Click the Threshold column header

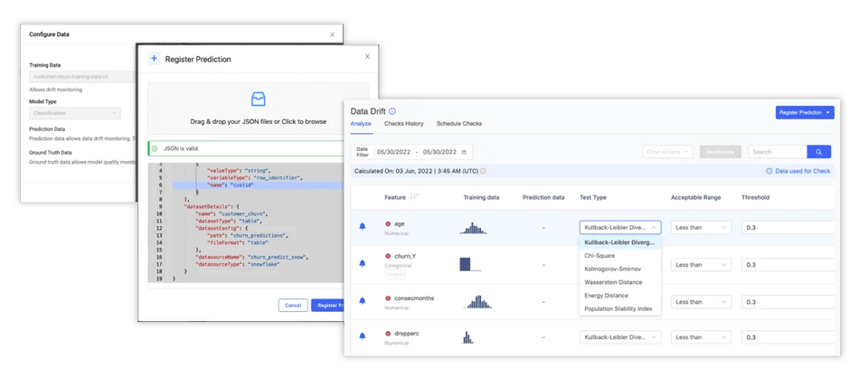[x=755, y=197]
